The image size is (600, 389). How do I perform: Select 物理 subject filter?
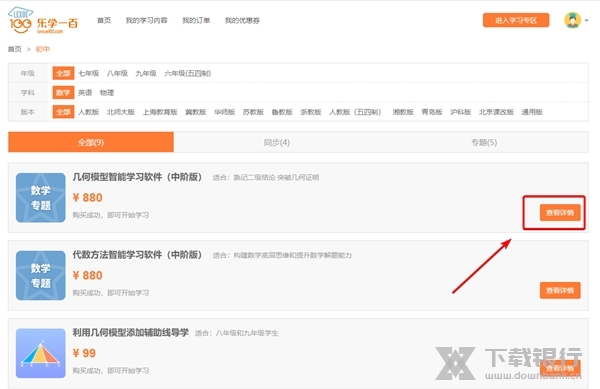point(107,93)
